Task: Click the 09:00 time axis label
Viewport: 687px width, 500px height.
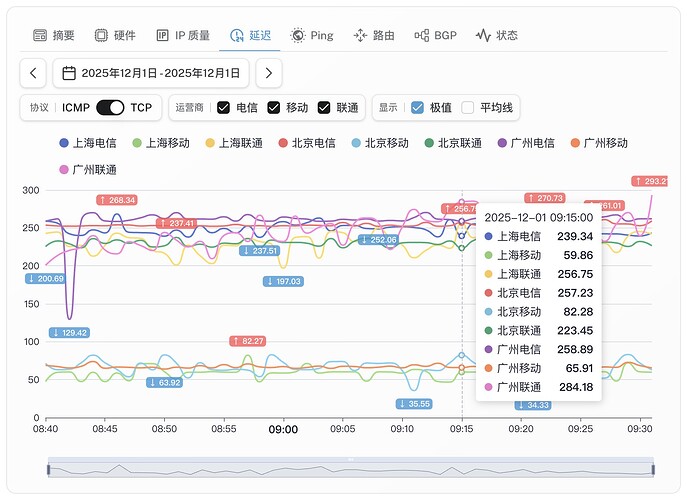Action: (x=283, y=429)
